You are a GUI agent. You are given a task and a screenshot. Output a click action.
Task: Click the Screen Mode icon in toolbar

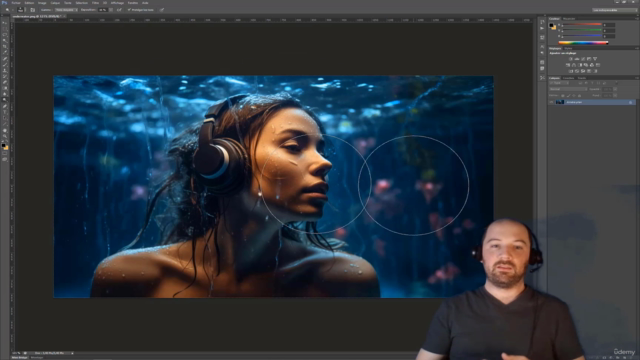pos(5,159)
